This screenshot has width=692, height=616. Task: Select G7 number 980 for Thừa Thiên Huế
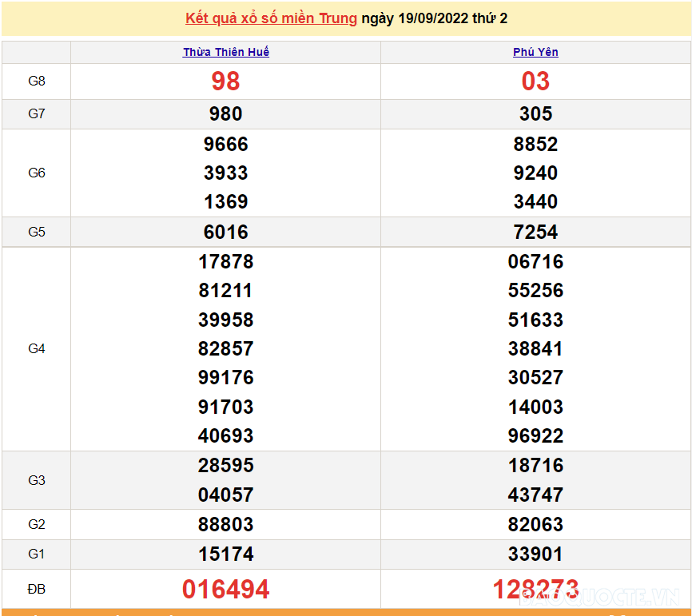pos(225,113)
